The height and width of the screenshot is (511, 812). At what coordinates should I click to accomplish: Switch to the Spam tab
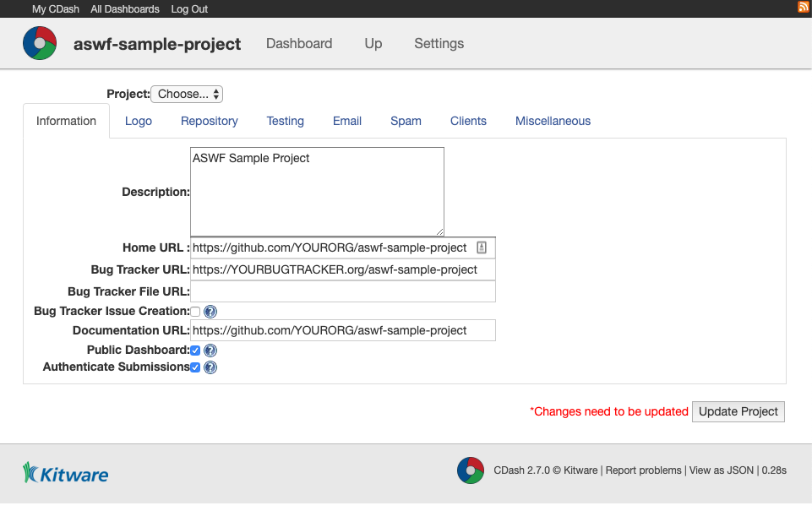(x=406, y=121)
